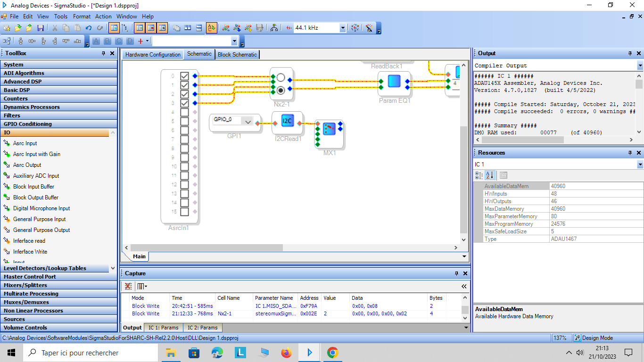Screen dimensions: 644x362
Task: Click the Windows search box
Action: point(90,353)
